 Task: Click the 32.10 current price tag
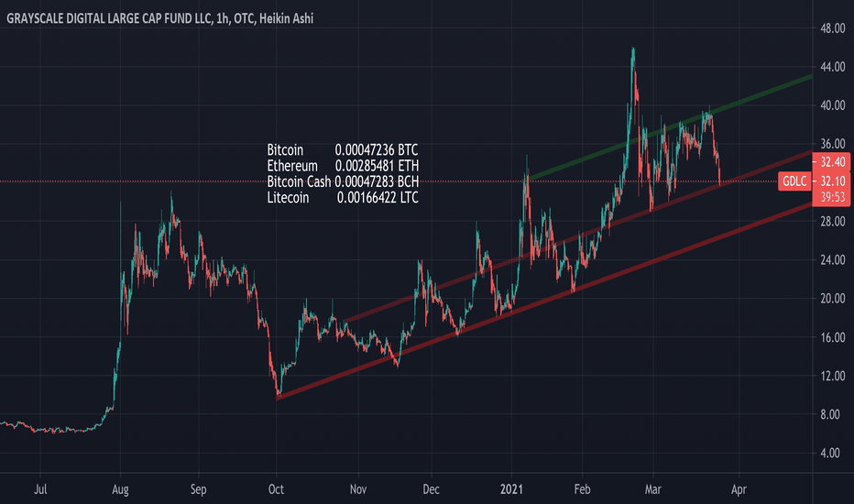[830, 181]
